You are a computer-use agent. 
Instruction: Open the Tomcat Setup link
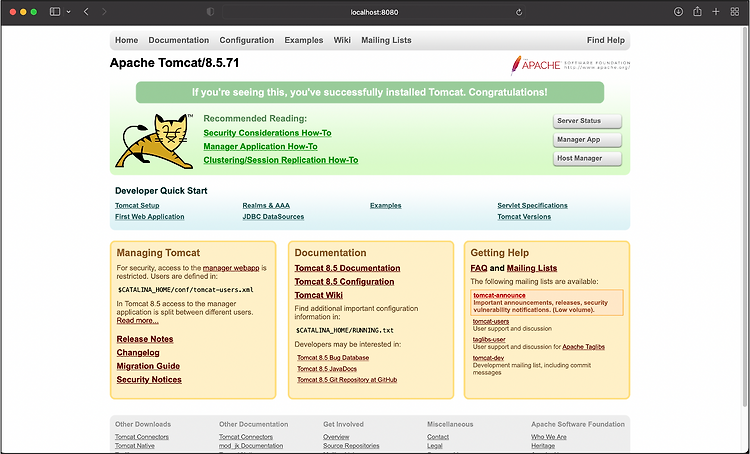[x=137, y=205]
